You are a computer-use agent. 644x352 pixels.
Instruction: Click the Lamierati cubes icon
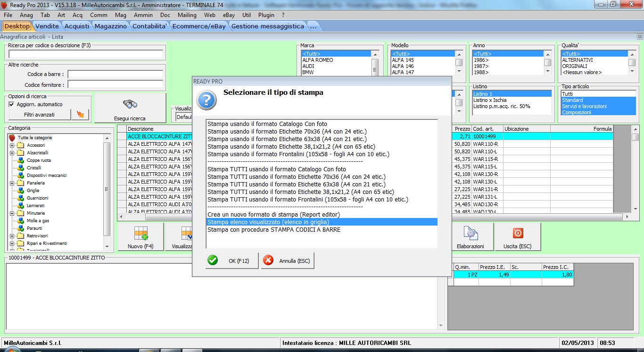[20, 206]
